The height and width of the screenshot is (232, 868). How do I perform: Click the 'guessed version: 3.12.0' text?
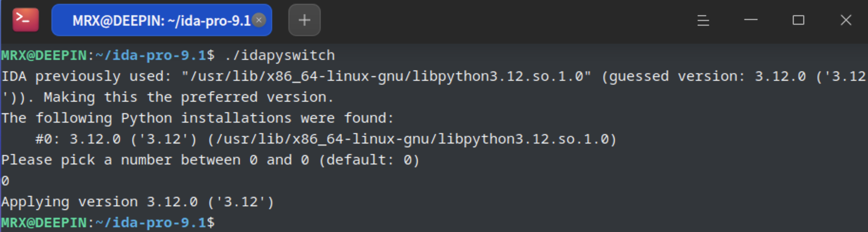(708, 76)
